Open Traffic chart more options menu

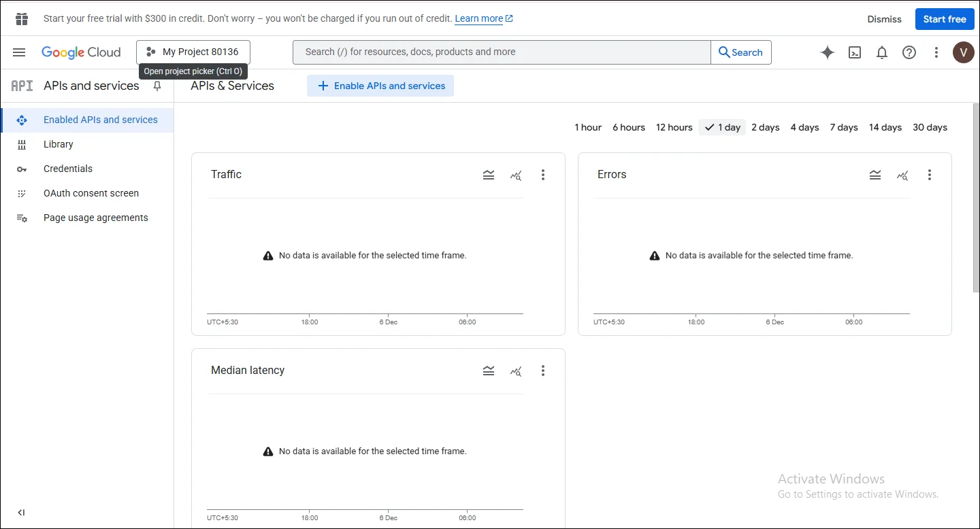(x=543, y=175)
